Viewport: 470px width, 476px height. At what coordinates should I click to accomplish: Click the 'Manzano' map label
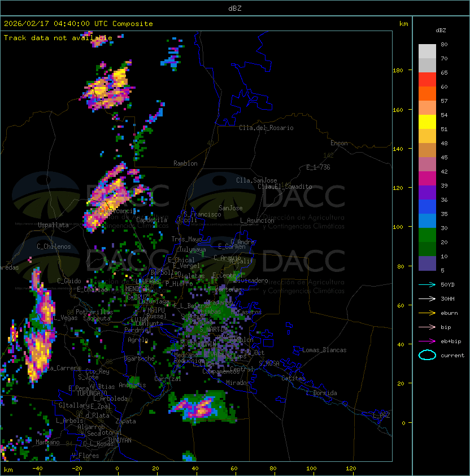pos(47,442)
